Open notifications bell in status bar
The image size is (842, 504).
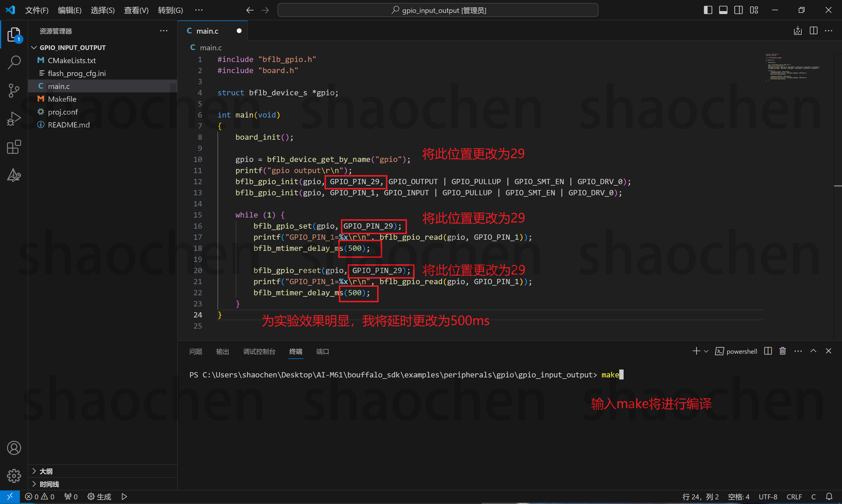829,497
